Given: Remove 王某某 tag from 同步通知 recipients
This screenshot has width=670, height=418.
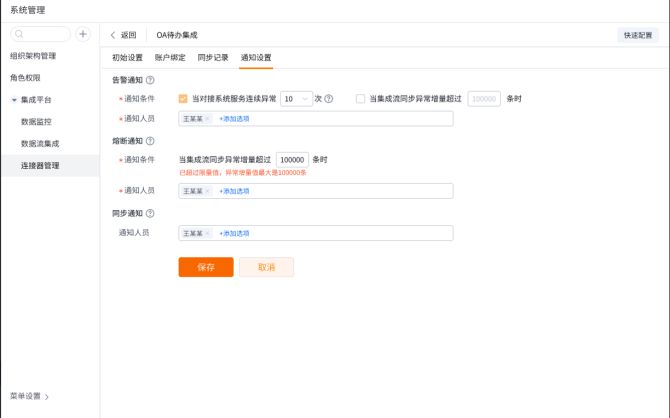Looking at the screenshot, I should pyautogui.click(x=207, y=233).
